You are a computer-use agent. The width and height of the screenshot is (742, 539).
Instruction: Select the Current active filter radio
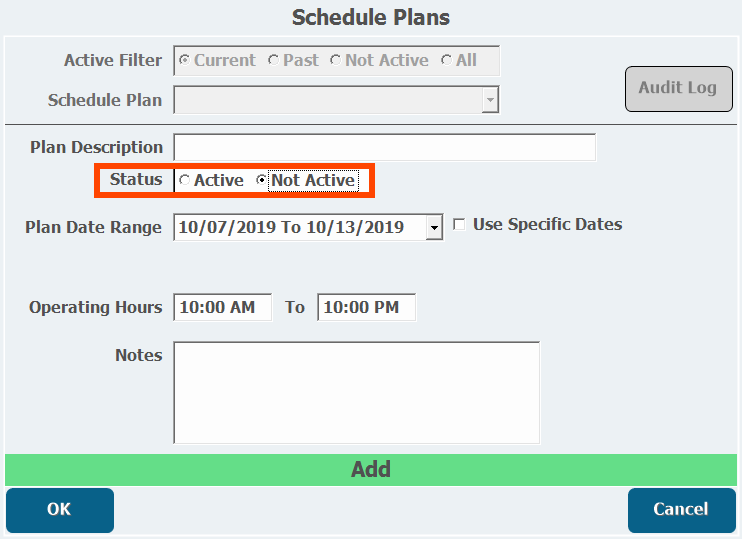tap(184, 61)
